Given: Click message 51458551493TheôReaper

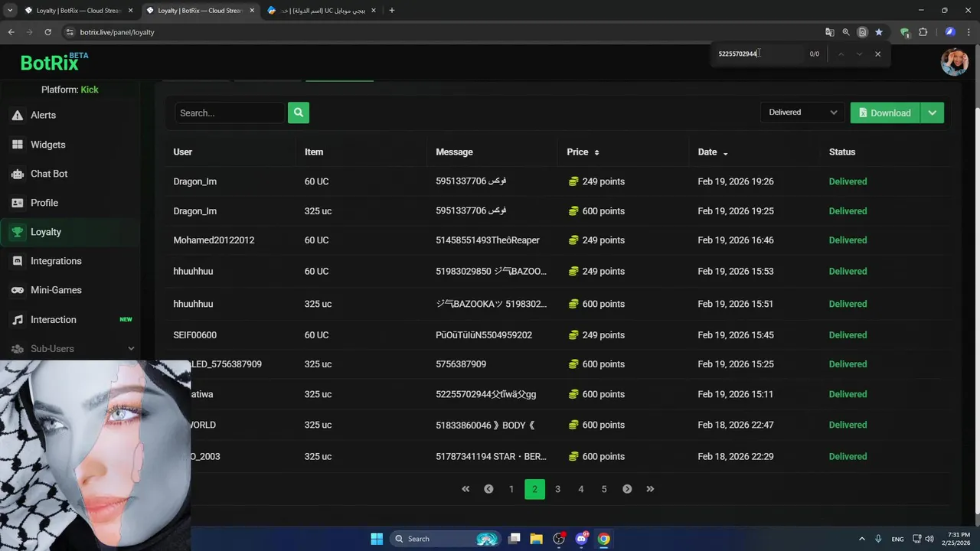Looking at the screenshot, I should point(488,240).
